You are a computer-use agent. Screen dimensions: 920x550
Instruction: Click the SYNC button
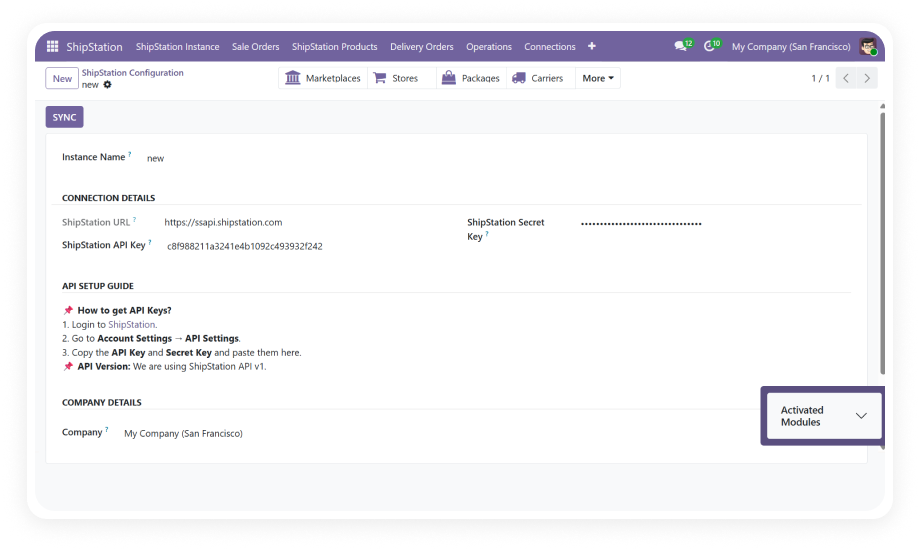[65, 117]
